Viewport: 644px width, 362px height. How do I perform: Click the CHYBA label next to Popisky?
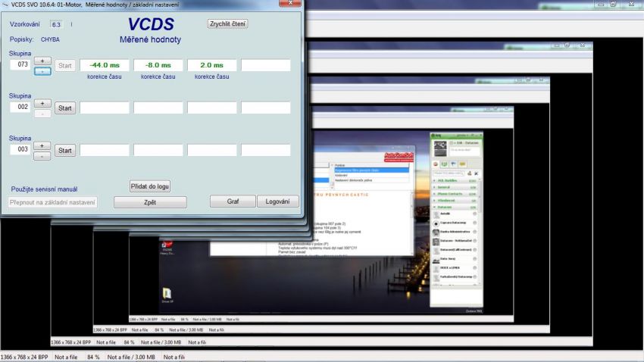point(50,39)
